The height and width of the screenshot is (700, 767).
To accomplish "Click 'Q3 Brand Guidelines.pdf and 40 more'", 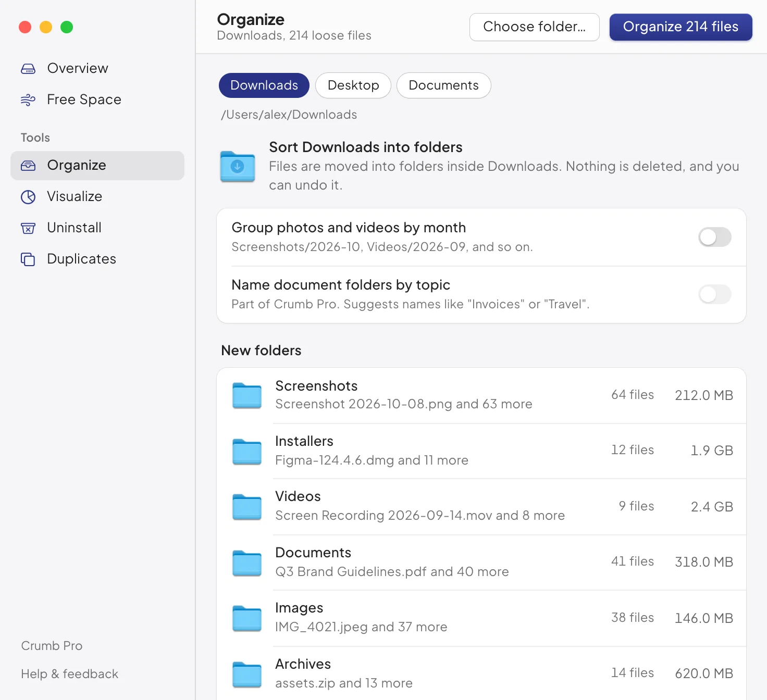I will [x=392, y=572].
